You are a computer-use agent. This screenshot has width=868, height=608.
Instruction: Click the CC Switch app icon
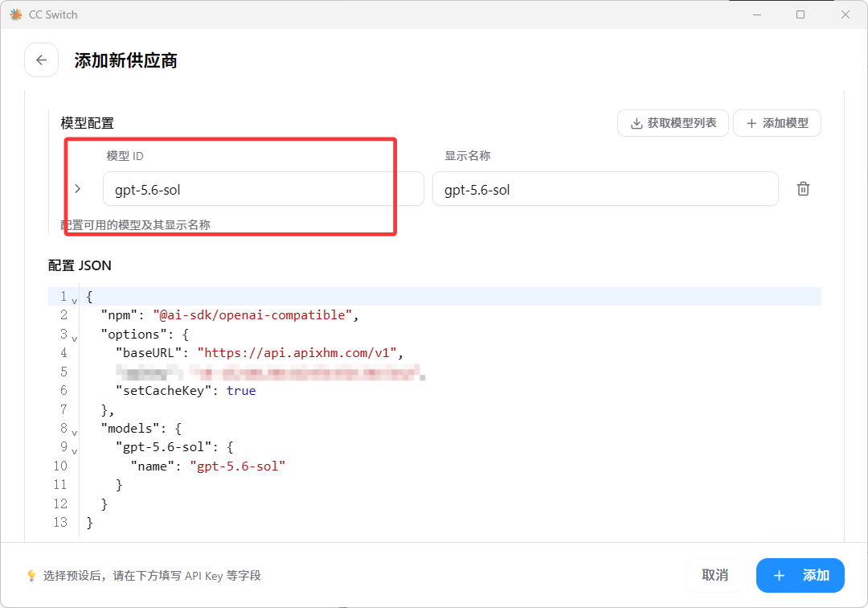click(16, 15)
